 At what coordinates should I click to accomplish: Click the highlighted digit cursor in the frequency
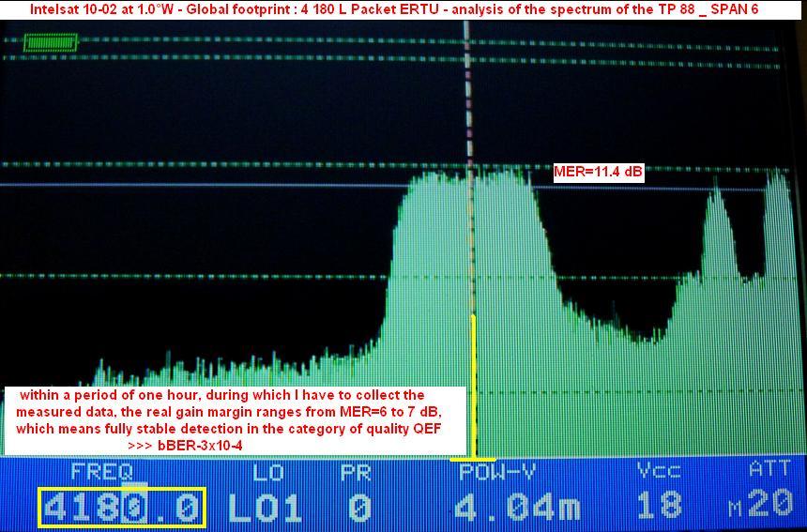(136, 508)
